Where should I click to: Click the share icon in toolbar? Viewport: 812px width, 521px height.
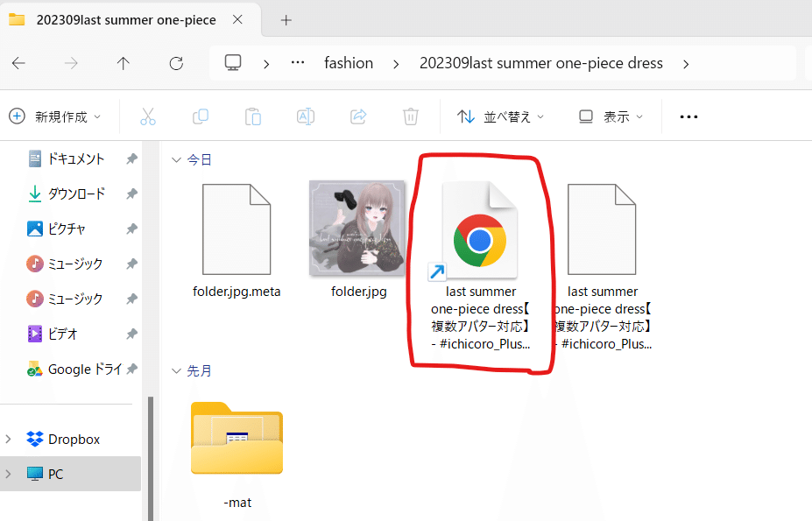[358, 116]
